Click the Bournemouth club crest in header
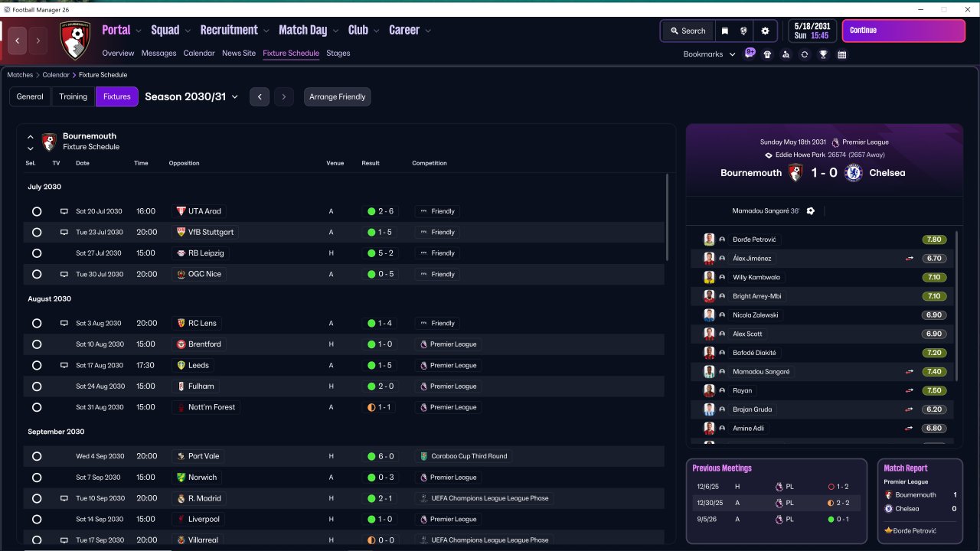 click(x=75, y=41)
